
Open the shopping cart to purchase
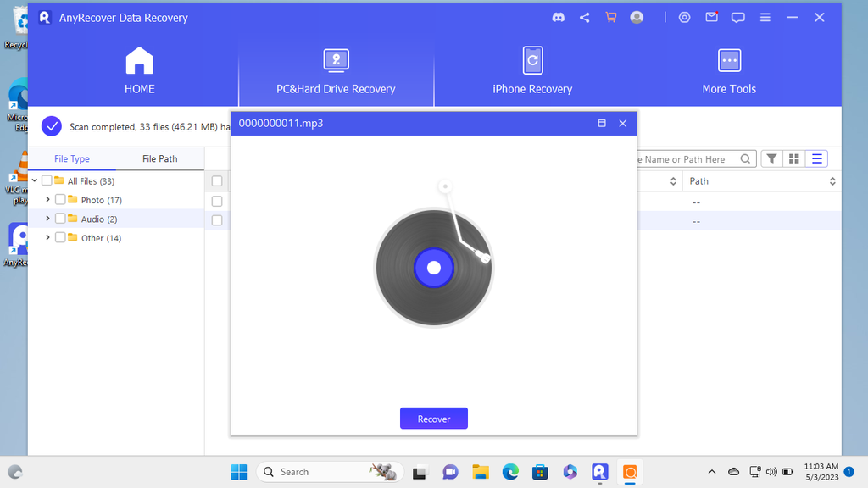pos(610,17)
